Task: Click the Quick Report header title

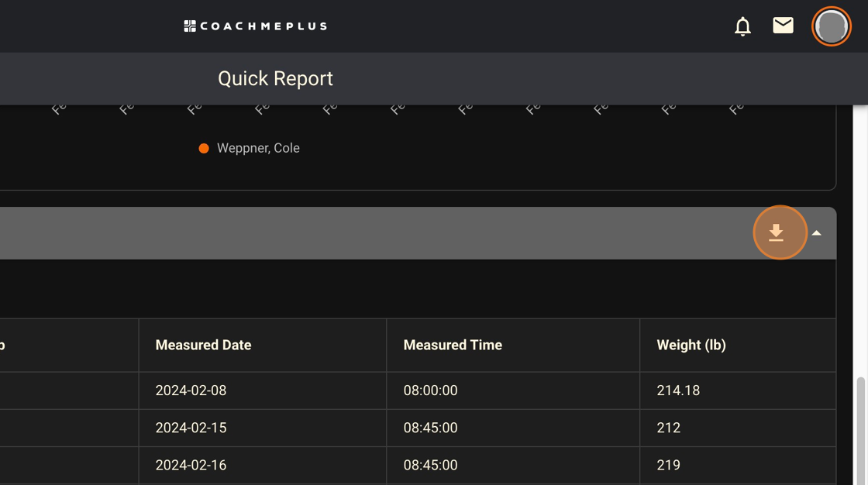Action: 275,78
